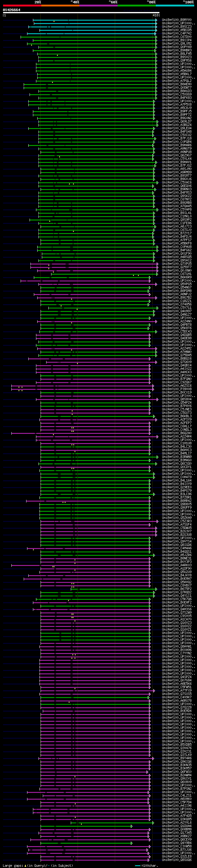Screen dimensions: 197x868
Task: Click the orange ~40% identity legend segment
Action: (60, 6)
